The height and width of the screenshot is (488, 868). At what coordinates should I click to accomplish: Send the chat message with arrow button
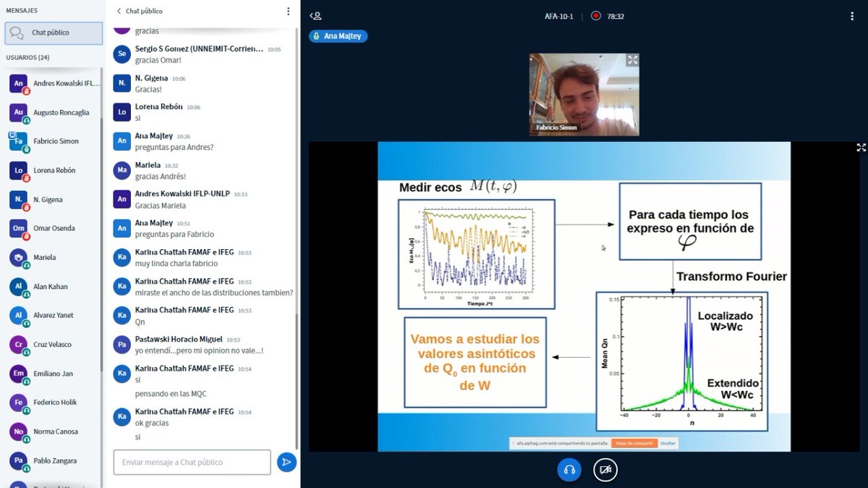tap(286, 462)
